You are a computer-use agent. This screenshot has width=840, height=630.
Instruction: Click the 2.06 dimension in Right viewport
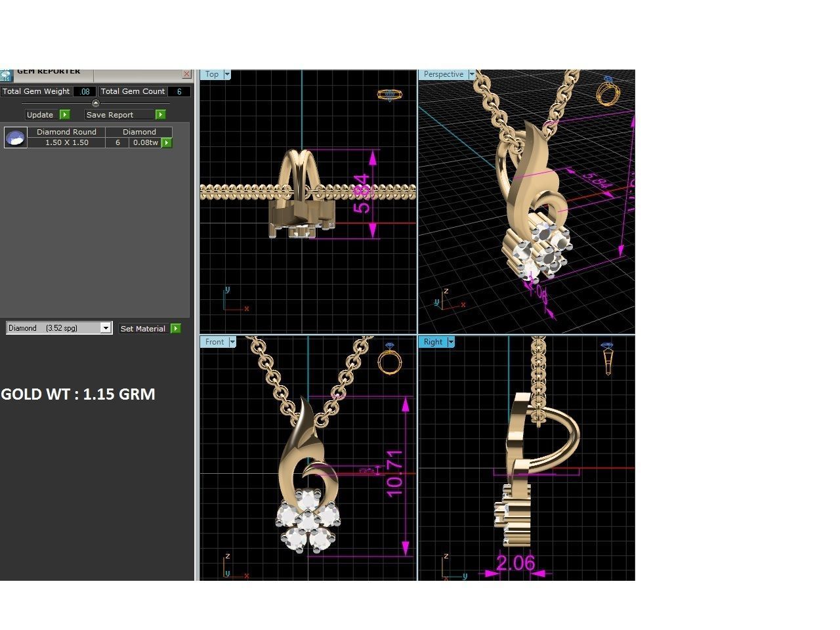coord(516,563)
